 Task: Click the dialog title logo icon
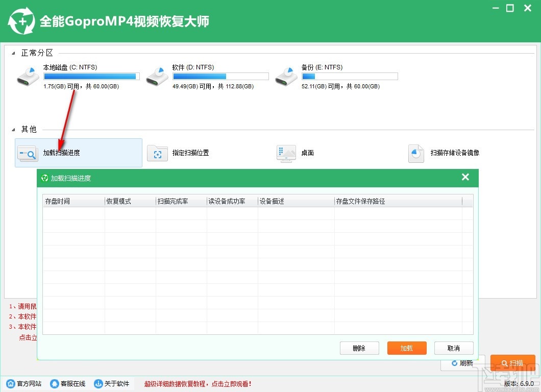pyautogui.click(x=44, y=178)
